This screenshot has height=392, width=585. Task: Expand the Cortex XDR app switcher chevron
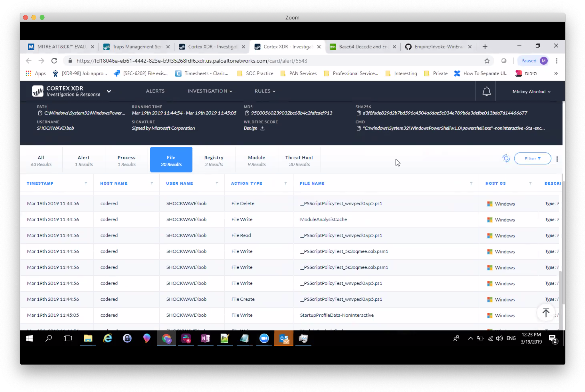pos(109,91)
